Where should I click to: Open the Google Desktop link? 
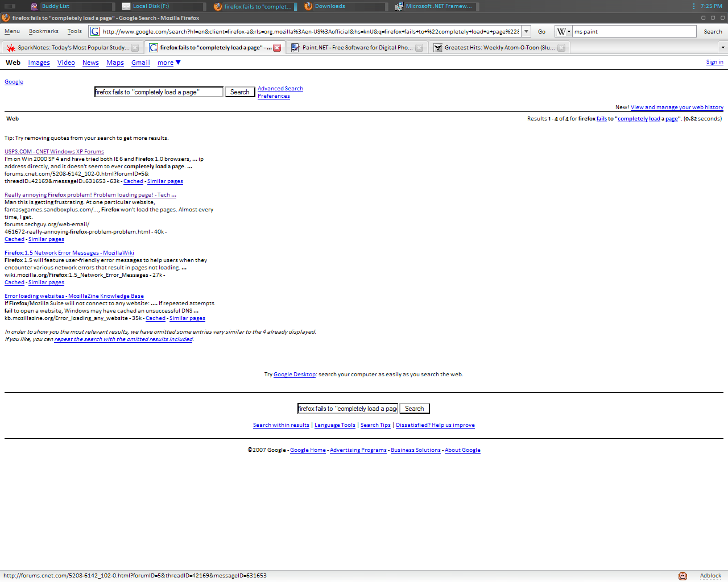295,375
